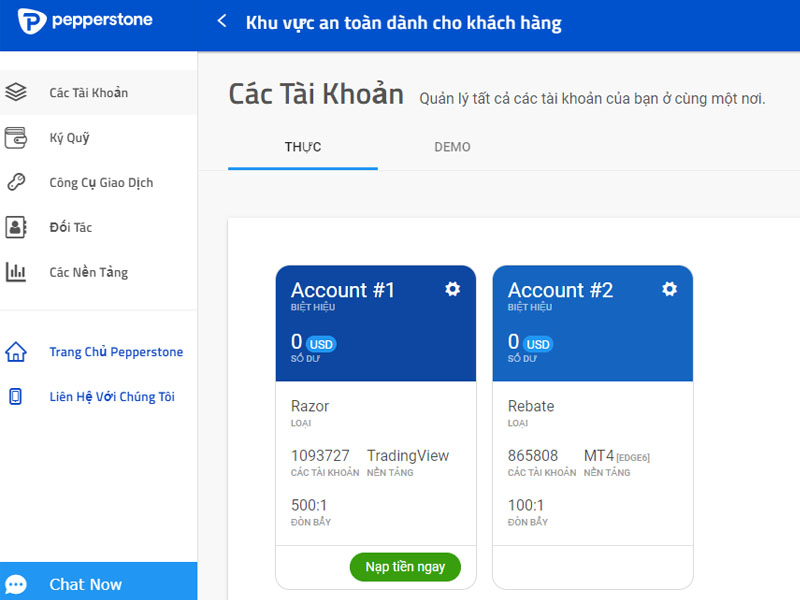800x600 pixels.
Task: Go to Trang Chủ Pepperstone link
Action: 116,352
